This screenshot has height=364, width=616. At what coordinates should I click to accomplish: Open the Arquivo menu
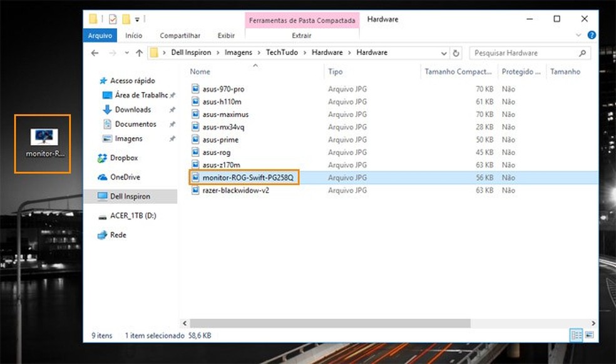click(100, 36)
